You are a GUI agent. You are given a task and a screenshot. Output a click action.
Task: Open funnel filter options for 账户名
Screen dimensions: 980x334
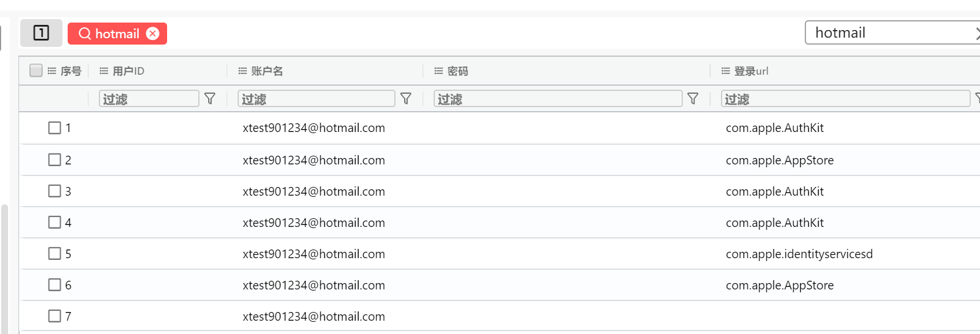[406, 98]
